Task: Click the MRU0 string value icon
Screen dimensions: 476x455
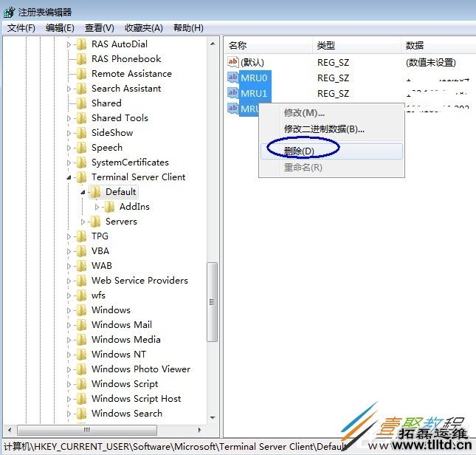Action: click(233, 77)
